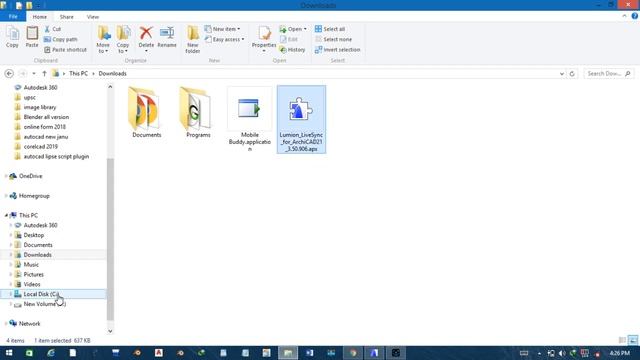
Task: Open Internet Explorer from the taskbar
Action: [51, 353]
